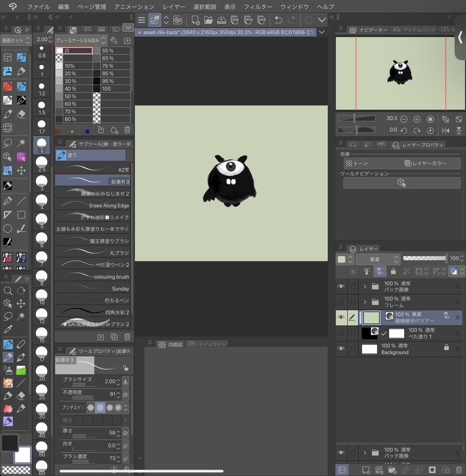Expand command bar overflow chevron
The image size is (466, 476).
(322, 20)
